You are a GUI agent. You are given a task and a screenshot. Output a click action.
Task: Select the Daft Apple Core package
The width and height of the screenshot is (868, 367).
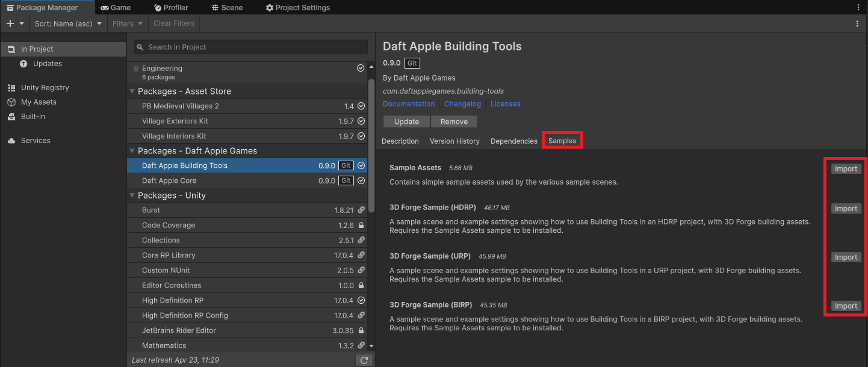247,180
